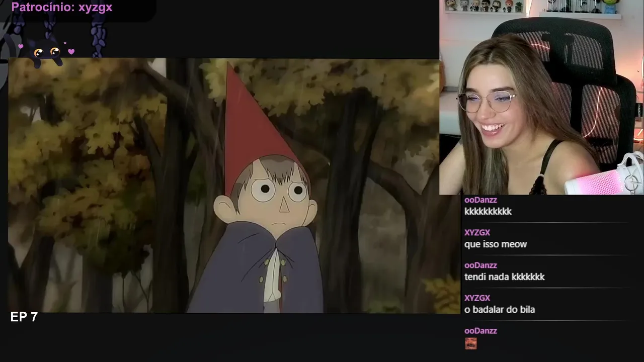
Task: Click the 'EP 7' episode label
Action: [24, 317]
